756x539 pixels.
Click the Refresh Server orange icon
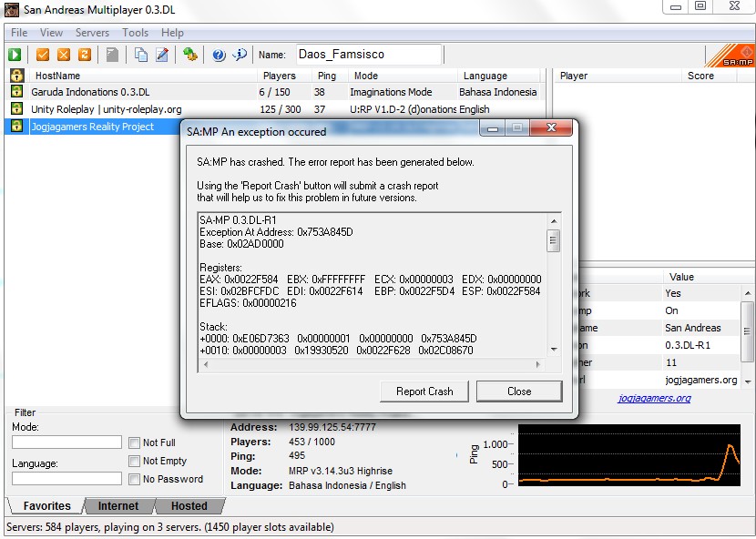85,55
